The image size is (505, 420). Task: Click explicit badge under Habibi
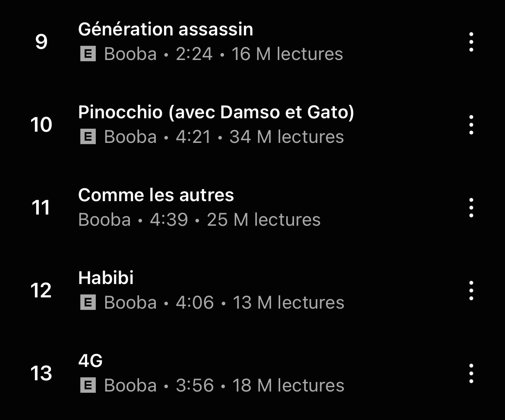click(x=88, y=303)
